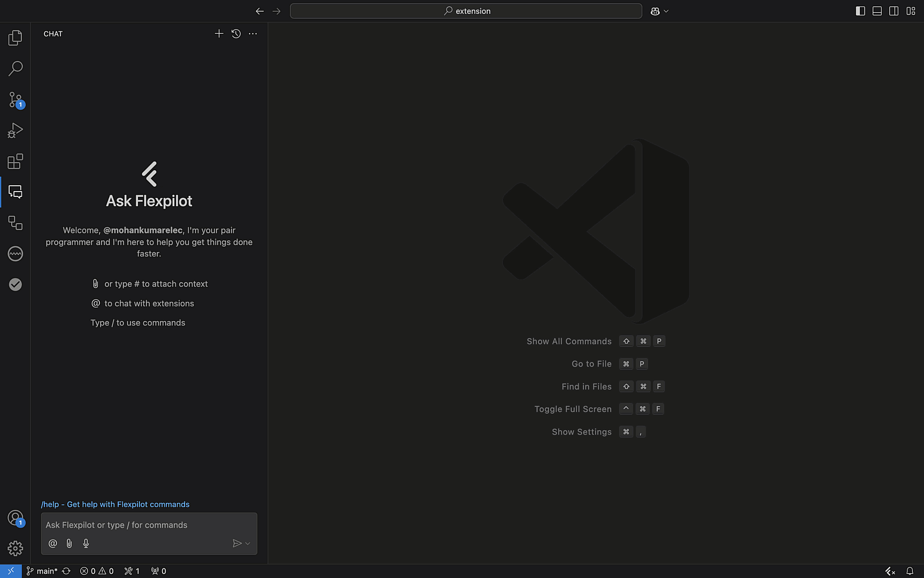Open the Manage settings gear
The width and height of the screenshot is (924, 578).
[15, 548]
